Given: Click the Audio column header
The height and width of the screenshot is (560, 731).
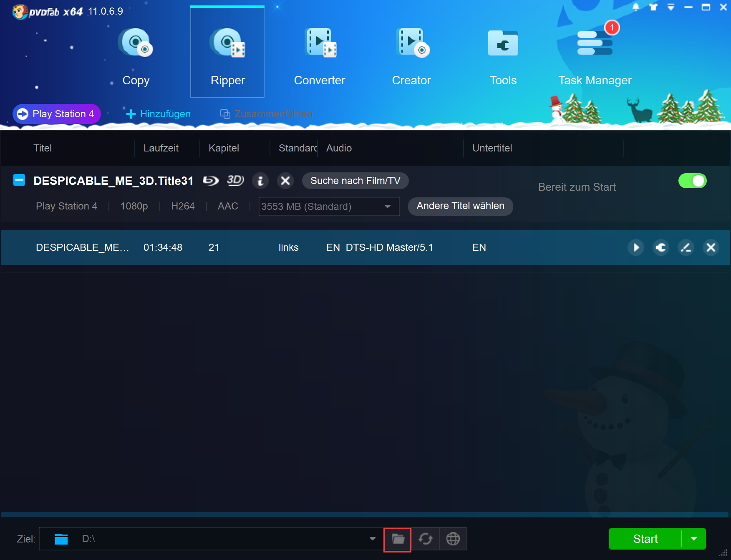Looking at the screenshot, I should (339, 148).
